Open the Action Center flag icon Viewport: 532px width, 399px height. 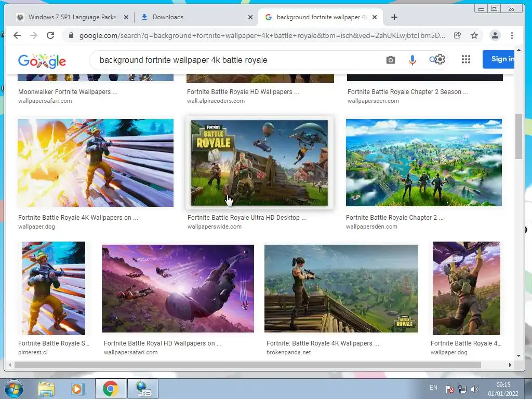point(450,389)
